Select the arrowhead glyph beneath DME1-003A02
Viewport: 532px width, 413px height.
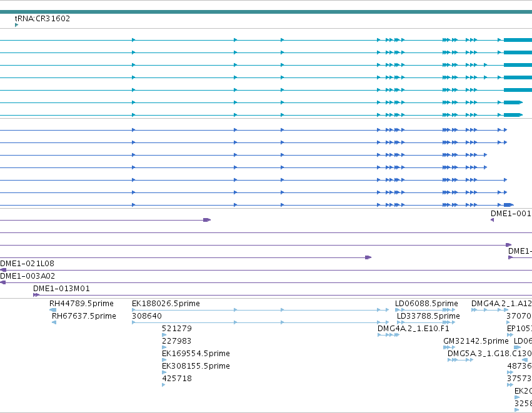[x=3, y=282]
